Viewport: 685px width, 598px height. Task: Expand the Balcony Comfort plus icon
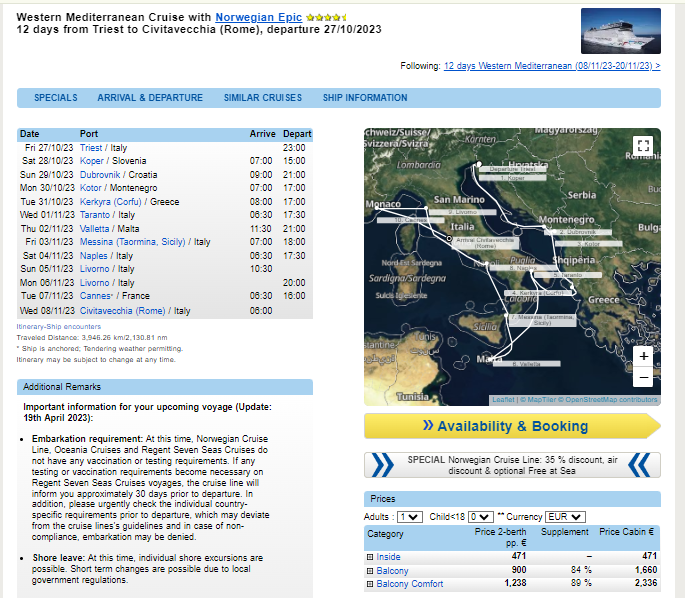370,584
